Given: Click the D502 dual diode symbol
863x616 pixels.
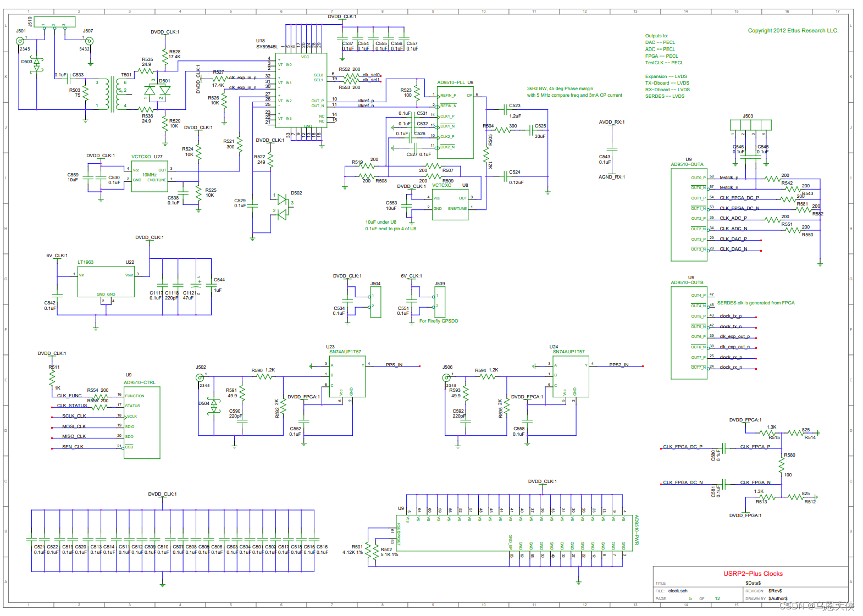Looking at the screenshot, I should (283, 207).
